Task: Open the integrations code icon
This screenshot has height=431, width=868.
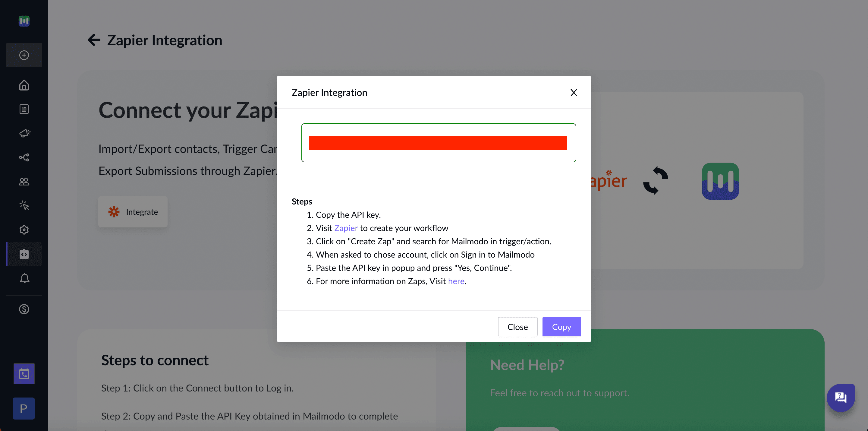Action: point(24,254)
